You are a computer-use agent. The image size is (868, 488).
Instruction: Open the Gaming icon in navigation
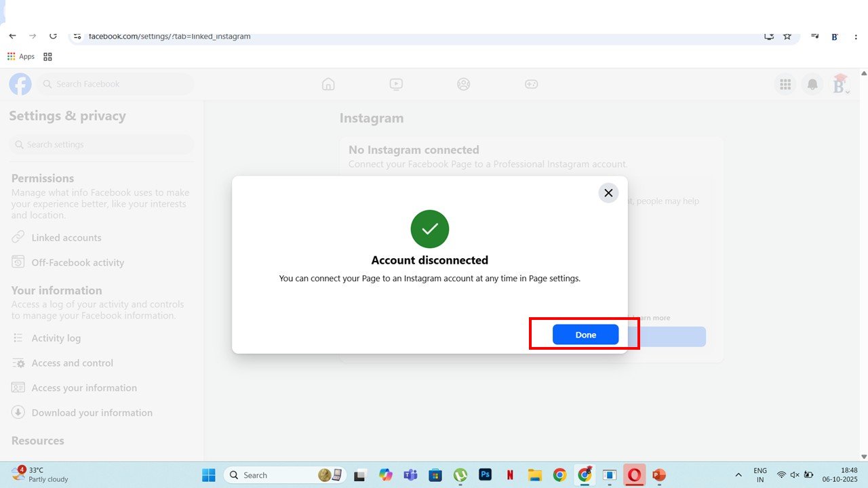[531, 84]
